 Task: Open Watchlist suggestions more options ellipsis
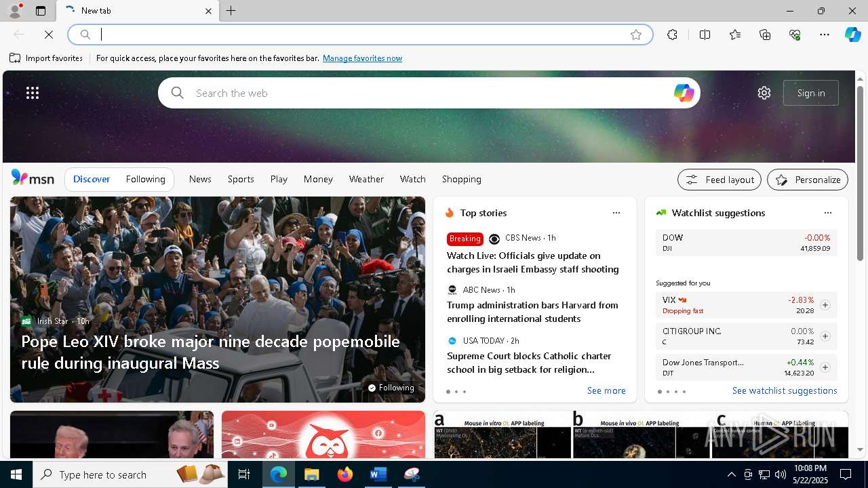pos(828,213)
